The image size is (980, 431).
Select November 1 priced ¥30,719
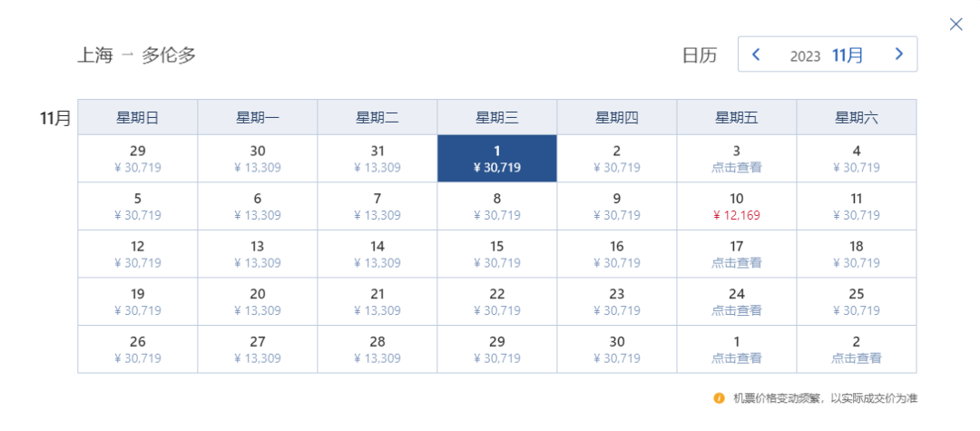(x=496, y=159)
